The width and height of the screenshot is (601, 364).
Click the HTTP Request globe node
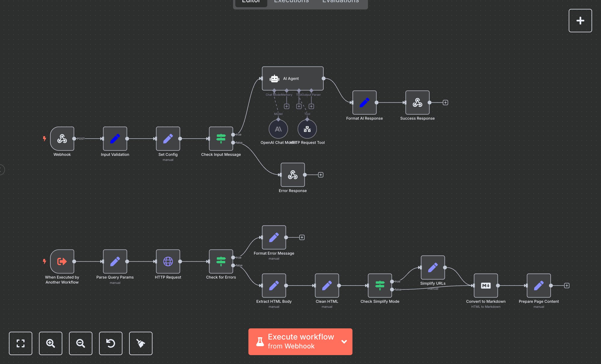tap(168, 262)
